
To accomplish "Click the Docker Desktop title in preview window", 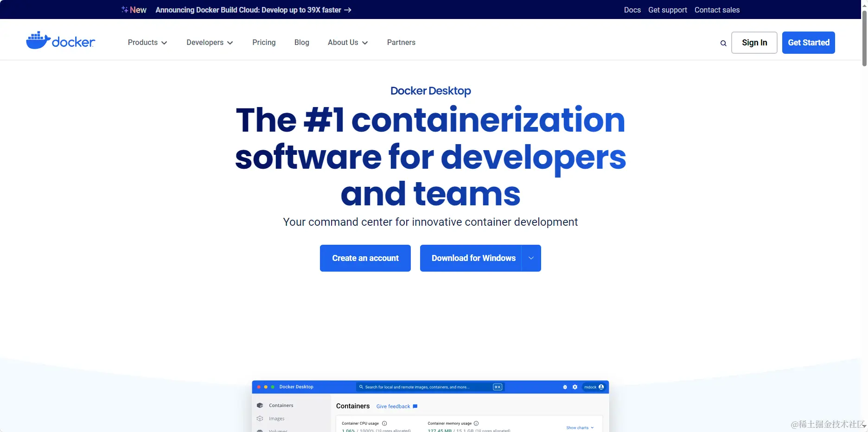I will pyautogui.click(x=296, y=387).
